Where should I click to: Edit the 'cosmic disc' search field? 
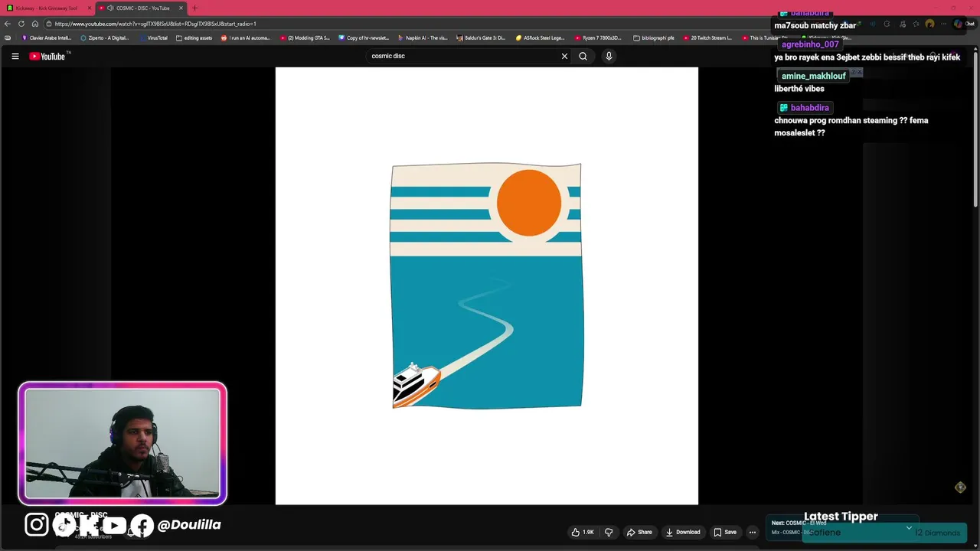coord(463,56)
